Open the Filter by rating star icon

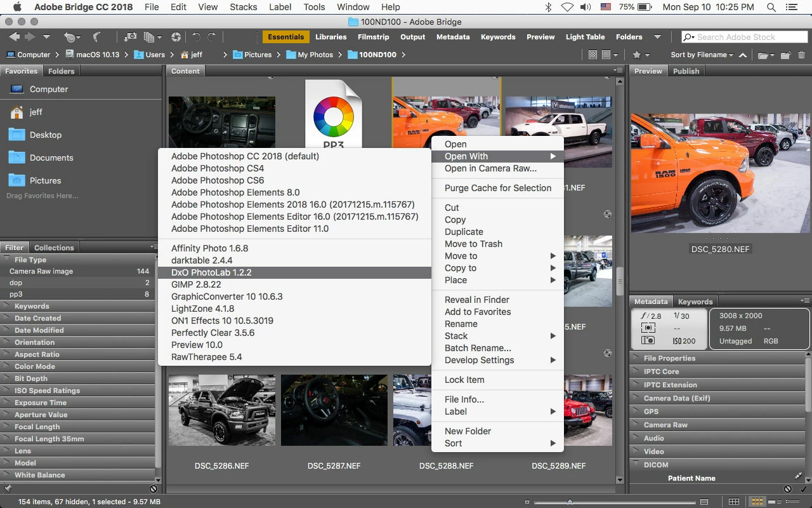639,55
